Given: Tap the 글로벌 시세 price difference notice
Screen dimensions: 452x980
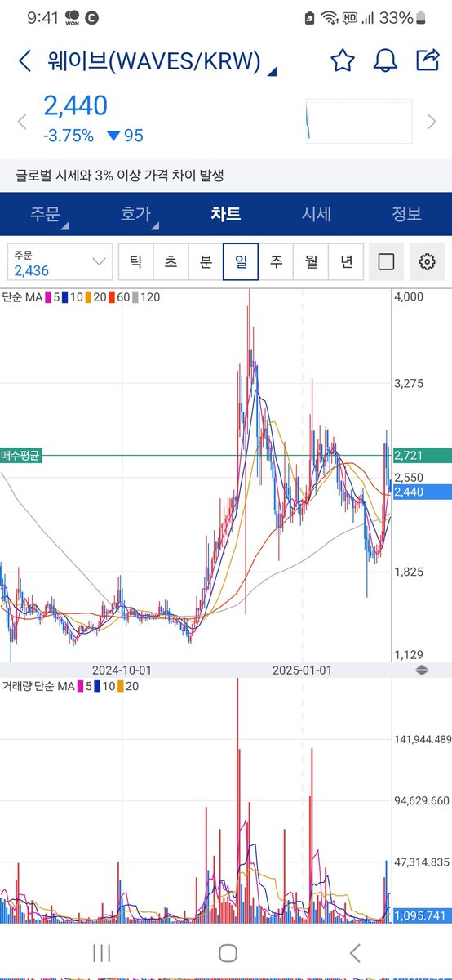Looking at the screenshot, I should click(x=119, y=176).
